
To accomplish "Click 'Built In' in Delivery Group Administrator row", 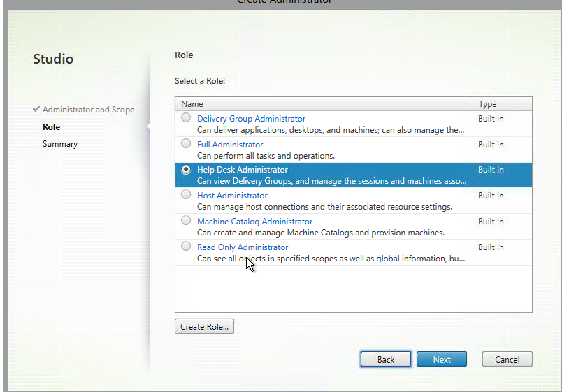I will [x=491, y=119].
